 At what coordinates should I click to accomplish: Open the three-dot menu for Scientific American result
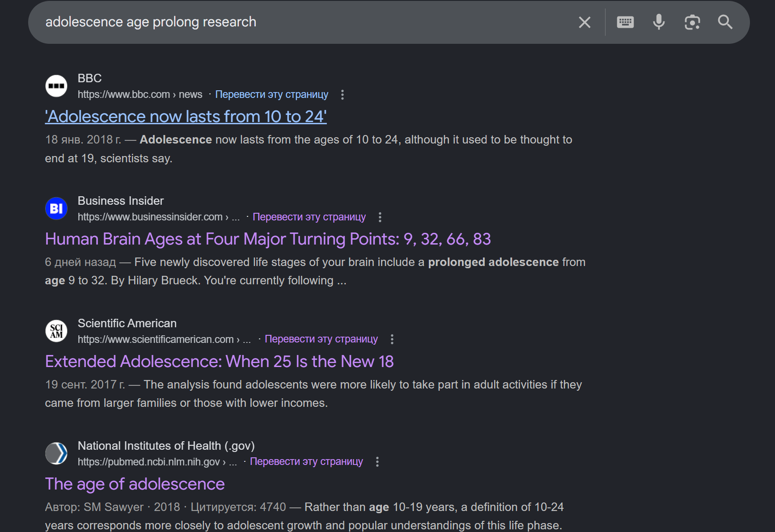392,339
